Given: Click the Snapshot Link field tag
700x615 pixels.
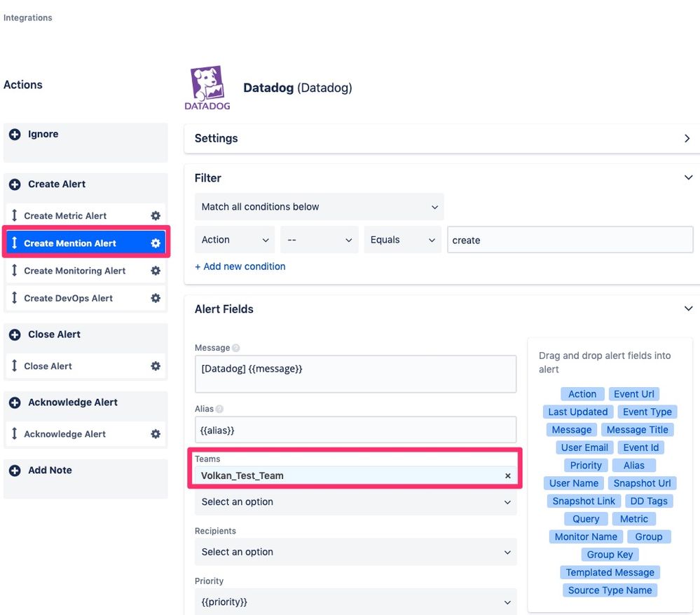Looking at the screenshot, I should click(584, 501).
